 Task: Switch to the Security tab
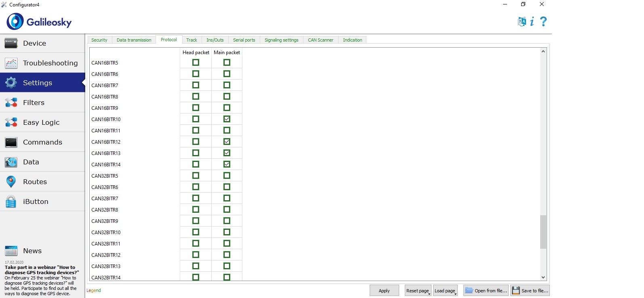pyautogui.click(x=99, y=40)
